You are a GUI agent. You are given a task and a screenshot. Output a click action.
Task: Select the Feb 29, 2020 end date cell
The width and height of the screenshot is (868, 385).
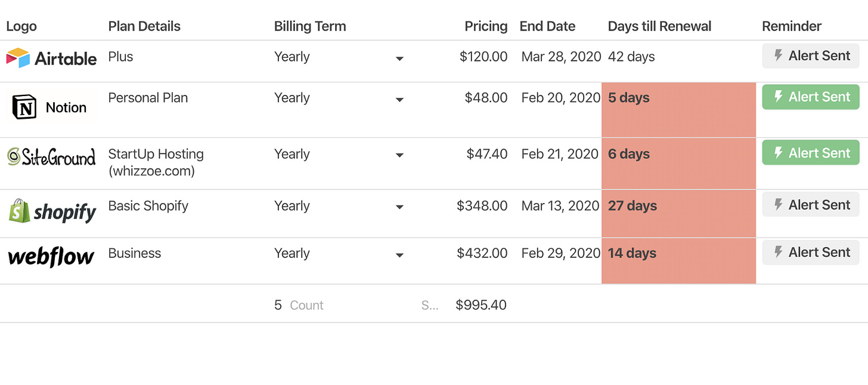pyautogui.click(x=560, y=253)
